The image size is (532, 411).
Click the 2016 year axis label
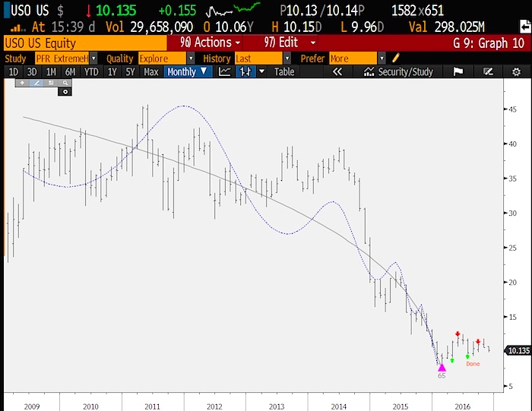point(462,406)
